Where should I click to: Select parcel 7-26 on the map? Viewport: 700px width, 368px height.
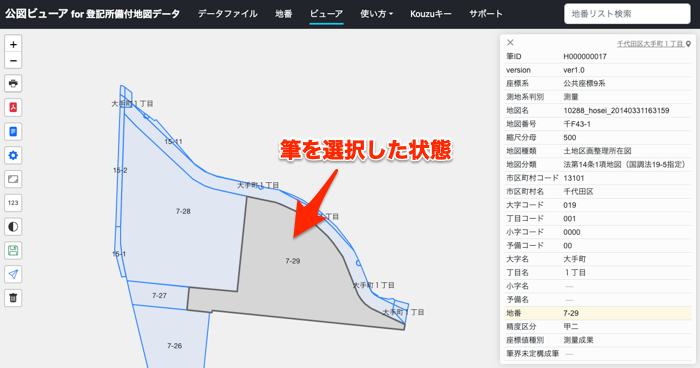174,346
